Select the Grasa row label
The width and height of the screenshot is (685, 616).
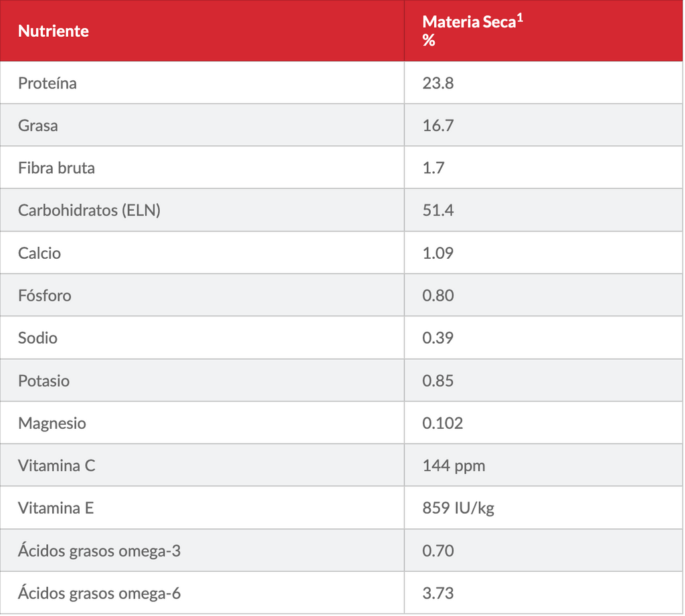click(38, 125)
